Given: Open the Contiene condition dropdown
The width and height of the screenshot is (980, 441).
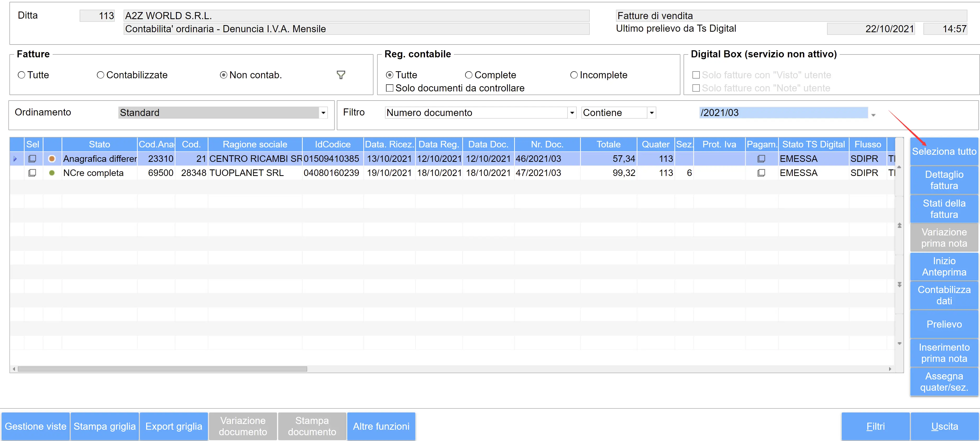Looking at the screenshot, I should 651,113.
